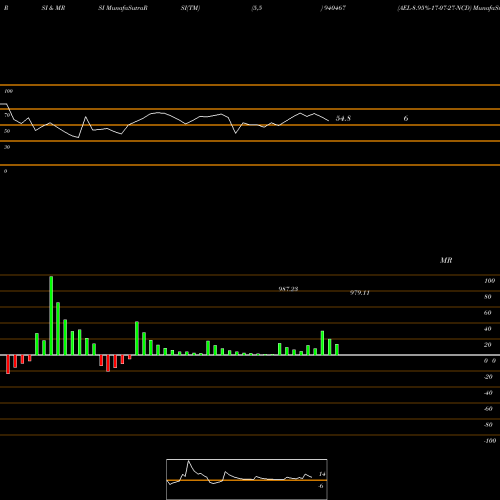Click the last green histogram bar

pyautogui.click(x=337, y=350)
